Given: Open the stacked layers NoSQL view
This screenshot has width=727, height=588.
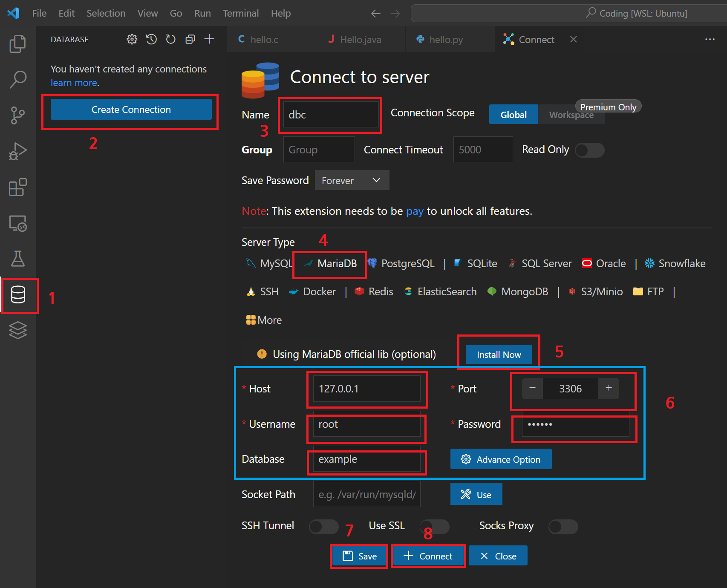Looking at the screenshot, I should click(17, 330).
